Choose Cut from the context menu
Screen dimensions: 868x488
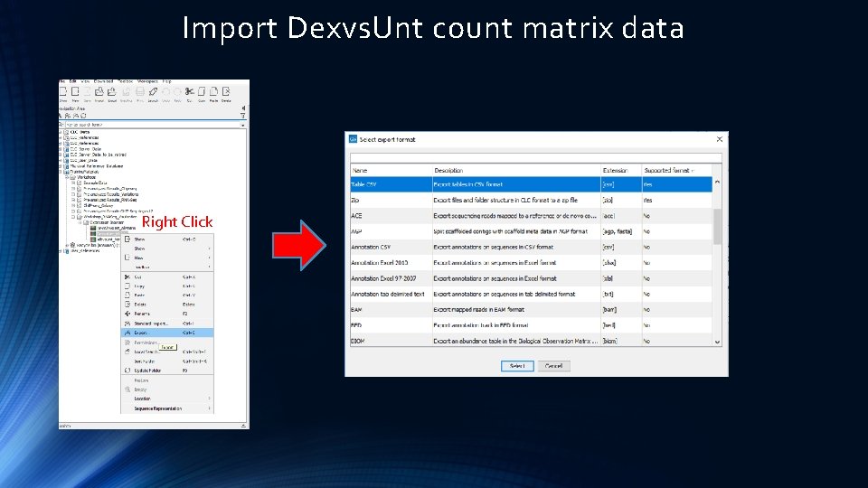(167, 277)
